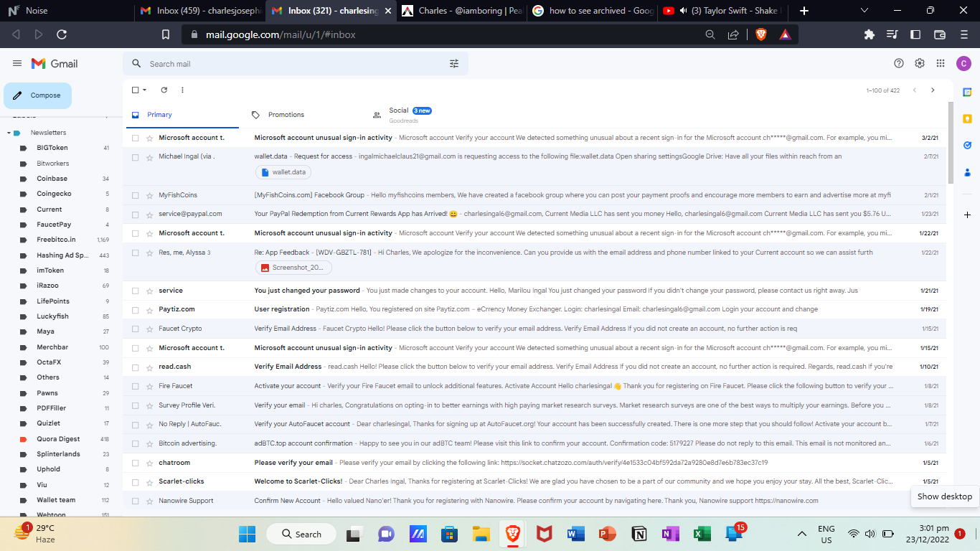Click the Compose button
This screenshot has width=980, height=551.
click(38, 95)
